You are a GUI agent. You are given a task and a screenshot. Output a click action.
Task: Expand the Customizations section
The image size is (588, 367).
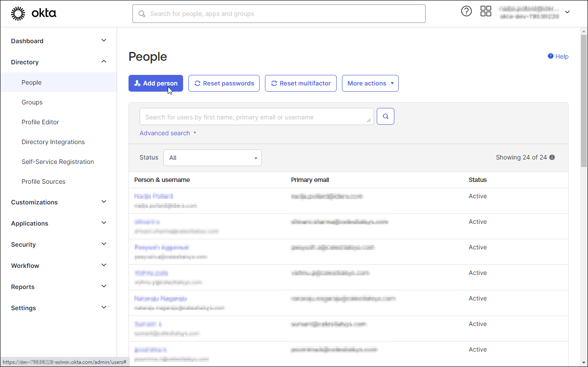tap(59, 202)
